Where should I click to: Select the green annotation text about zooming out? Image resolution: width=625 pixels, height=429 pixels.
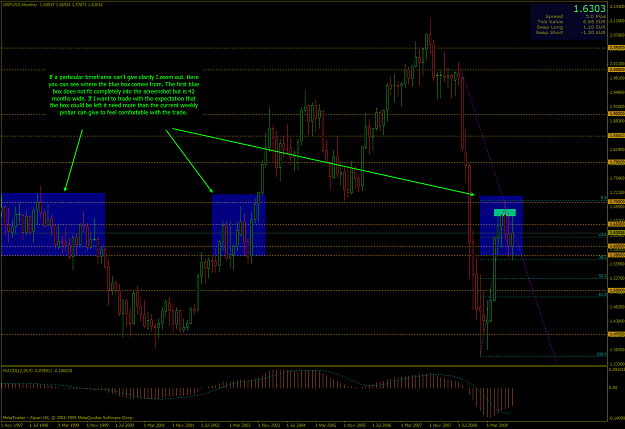124,95
